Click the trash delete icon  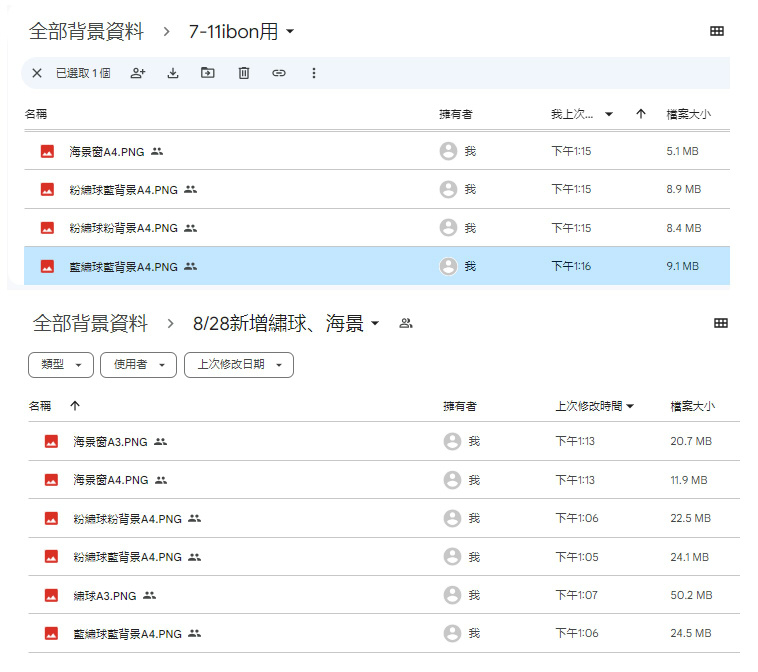pos(244,73)
